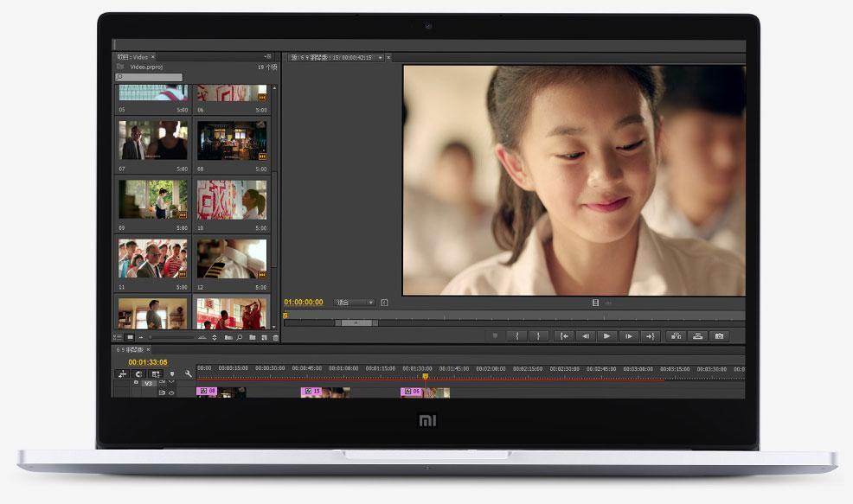Select the Project: Video tab
The height and width of the screenshot is (504, 853).
[x=132, y=56]
